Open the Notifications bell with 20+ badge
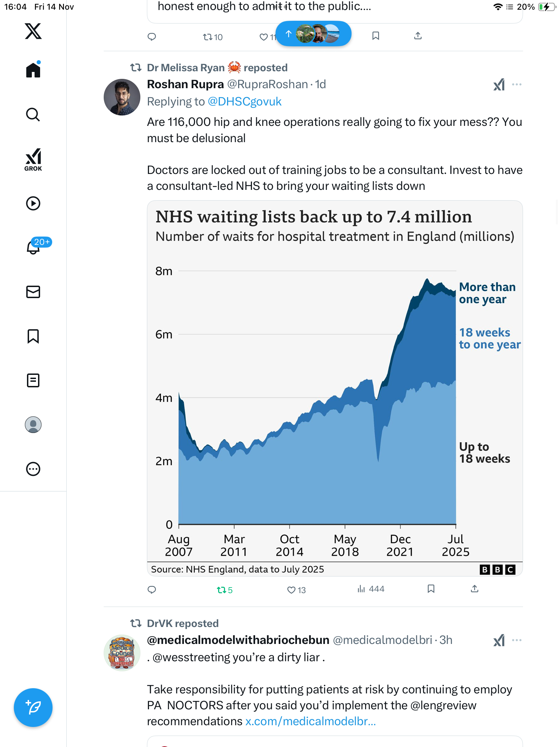Viewport: 560px width, 747px height. coord(33,247)
